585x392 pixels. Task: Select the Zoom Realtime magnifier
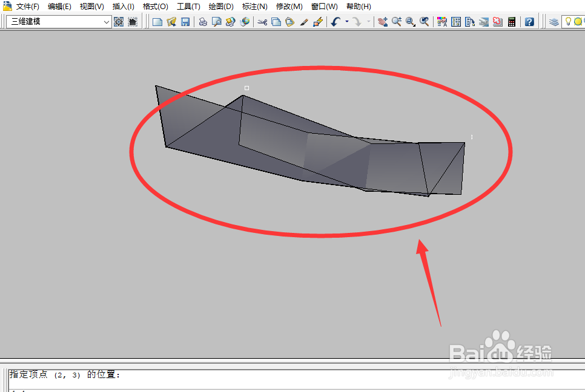[x=396, y=22]
